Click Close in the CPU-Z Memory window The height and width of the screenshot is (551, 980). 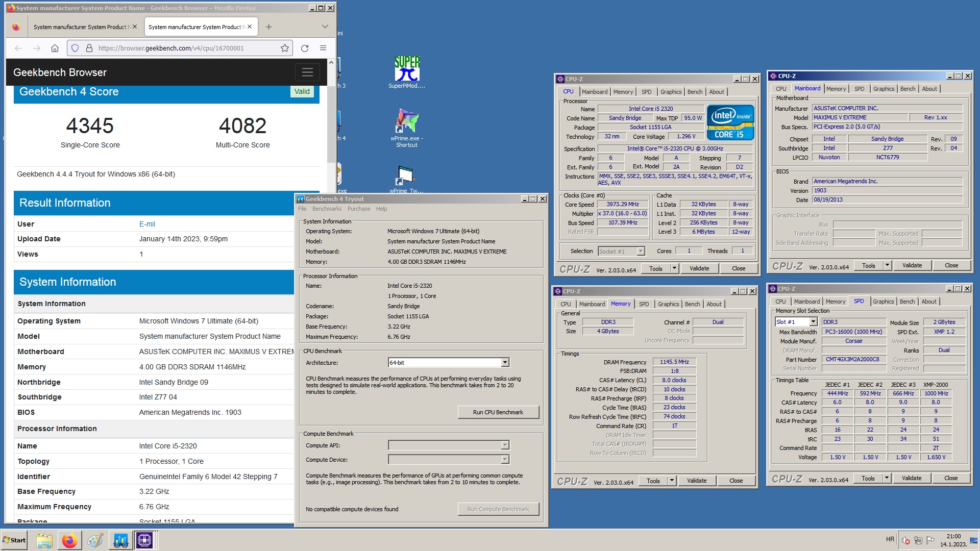(736, 481)
